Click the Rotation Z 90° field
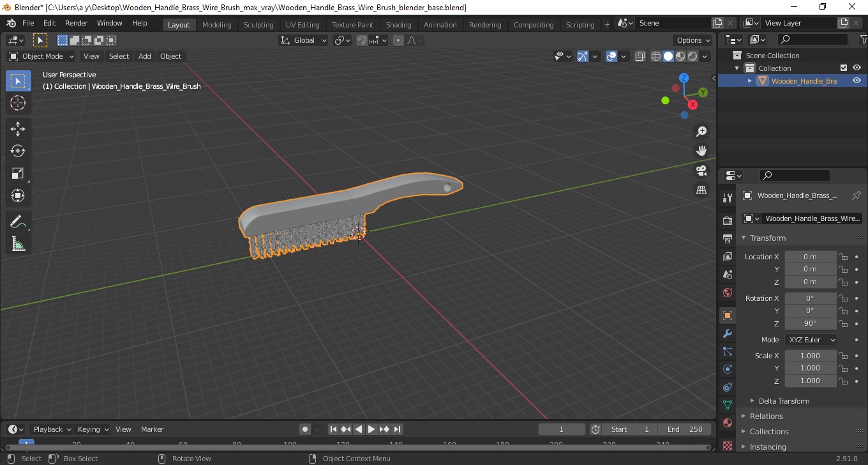Screen dimensions: 868x465 click(x=811, y=323)
